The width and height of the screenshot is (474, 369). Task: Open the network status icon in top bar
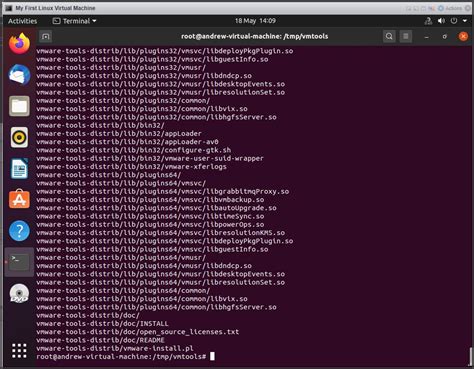tap(428, 21)
